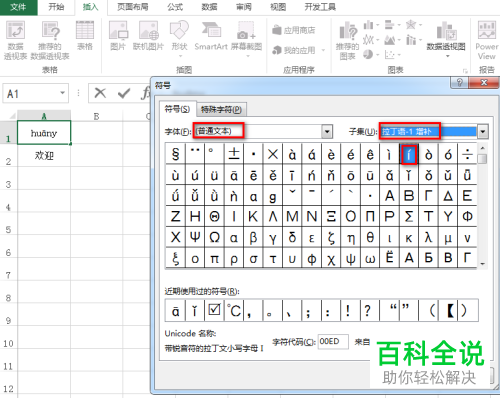Click the character code (字符代码) field
The width and height of the screenshot is (500, 398).
pos(333,342)
